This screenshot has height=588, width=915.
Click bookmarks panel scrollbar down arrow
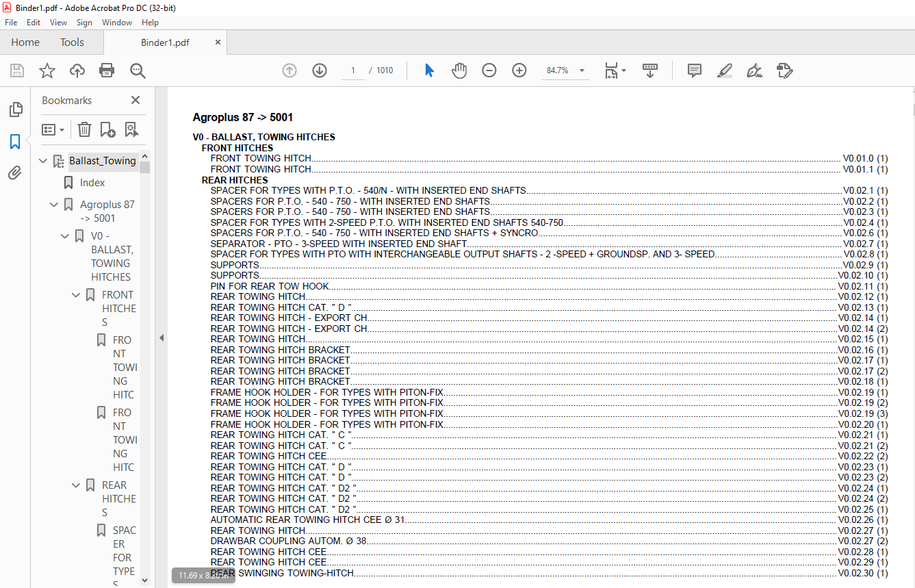144,580
